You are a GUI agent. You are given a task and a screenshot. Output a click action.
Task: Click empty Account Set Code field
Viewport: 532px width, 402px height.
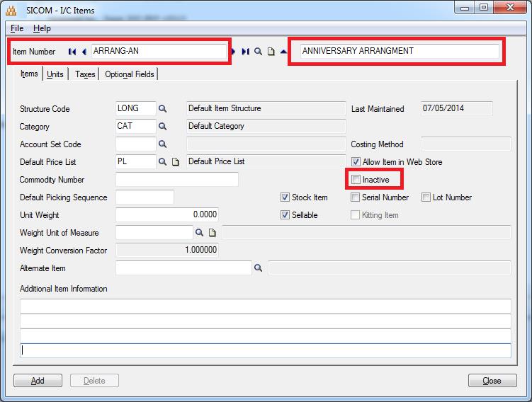point(136,144)
